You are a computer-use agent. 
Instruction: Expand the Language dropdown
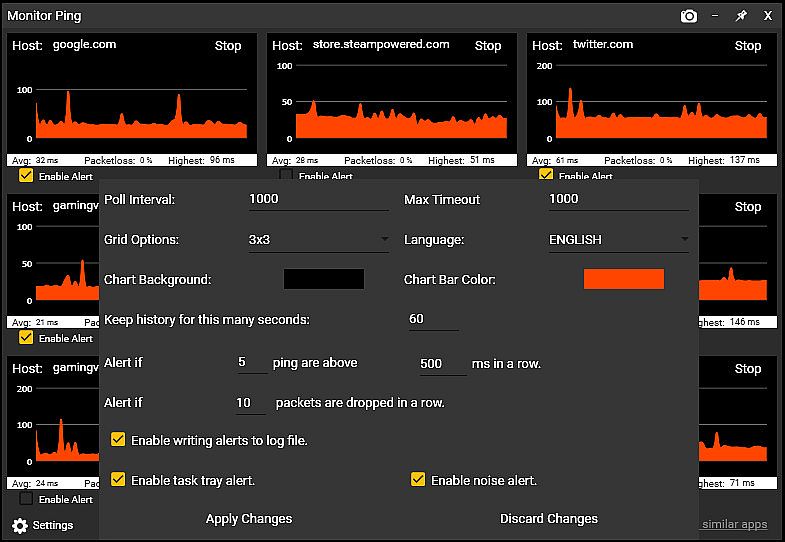click(x=618, y=240)
